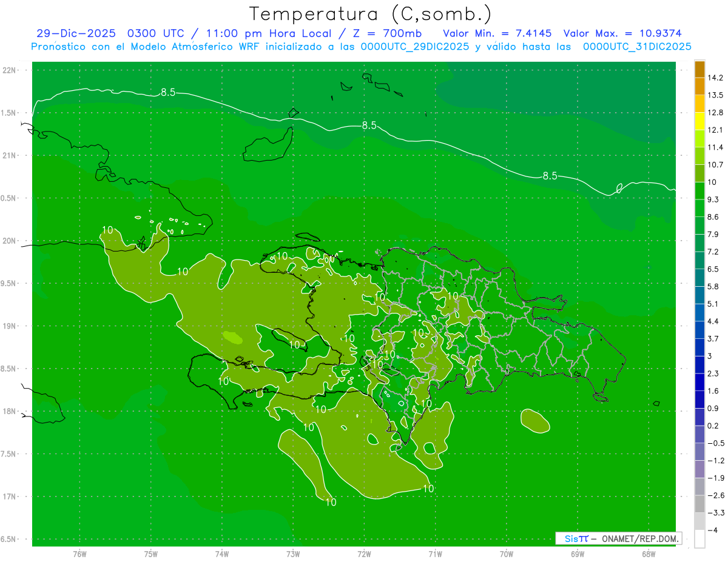
Task: Select the gold swatch between 13.5 and 12.8
Action: [x=699, y=103]
